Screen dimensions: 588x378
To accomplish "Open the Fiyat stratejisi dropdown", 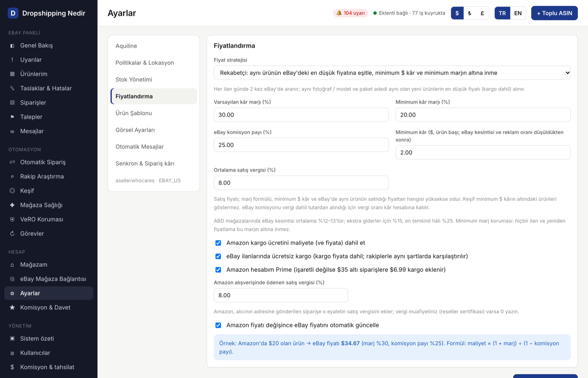I will tap(392, 73).
